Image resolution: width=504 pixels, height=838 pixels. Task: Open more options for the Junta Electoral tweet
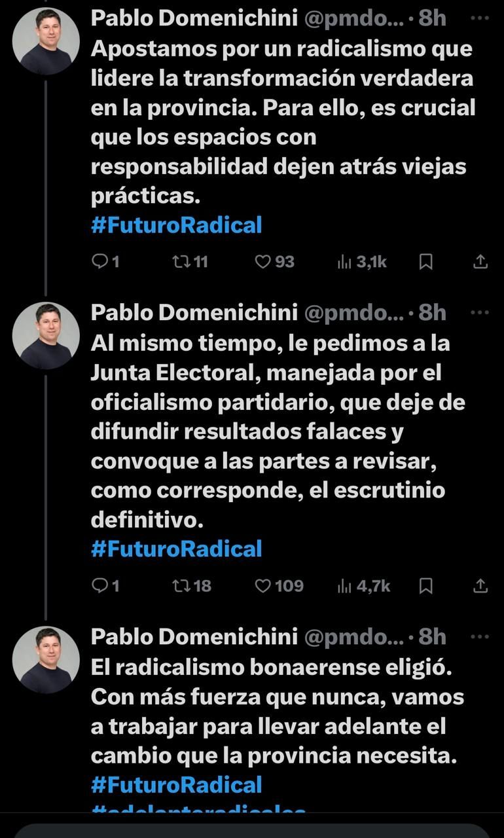[x=480, y=312]
